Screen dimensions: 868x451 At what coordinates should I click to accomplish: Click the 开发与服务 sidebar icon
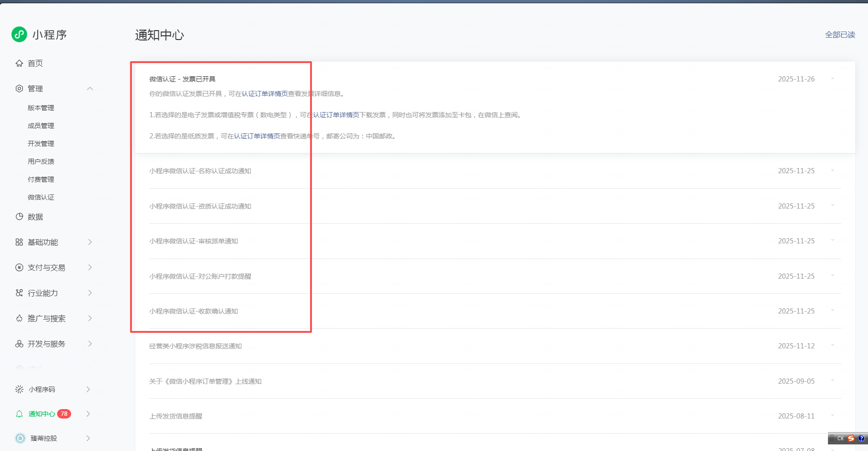tap(19, 344)
